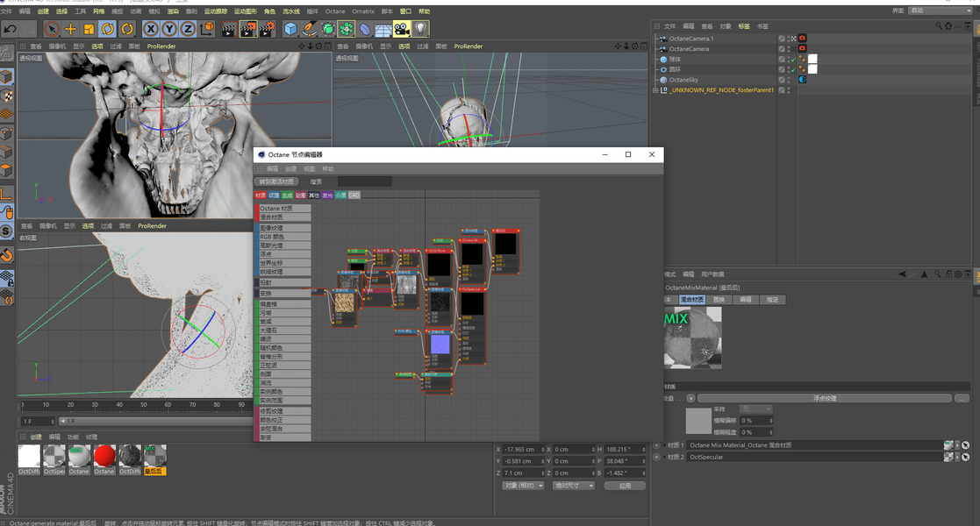Viewport: 980px width, 526px height.
Task: Open the Octane menu
Action: (335, 11)
